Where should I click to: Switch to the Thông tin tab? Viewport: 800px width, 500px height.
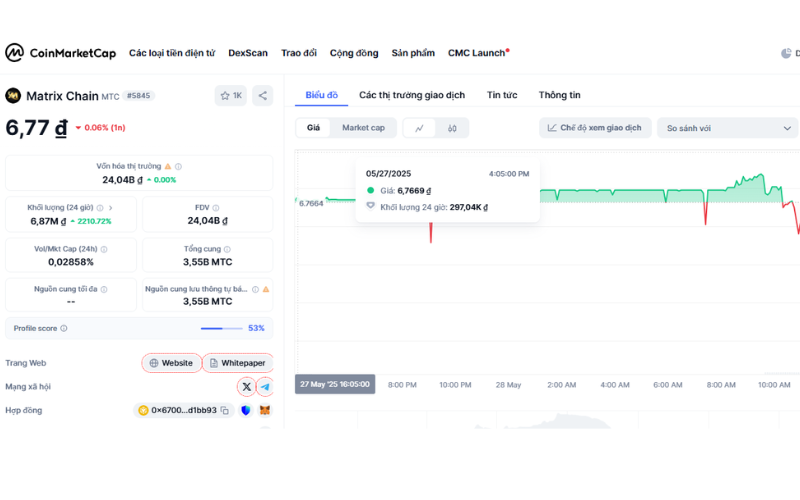click(560, 95)
